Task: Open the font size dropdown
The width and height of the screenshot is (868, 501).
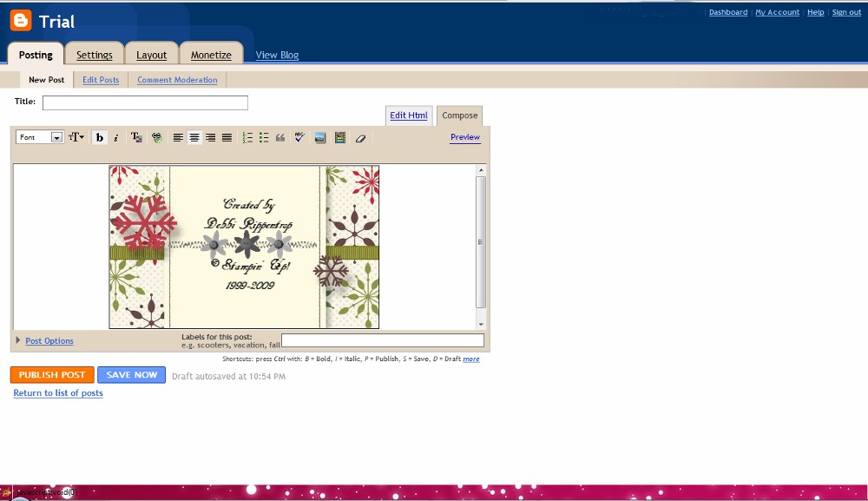Action: pyautogui.click(x=76, y=137)
